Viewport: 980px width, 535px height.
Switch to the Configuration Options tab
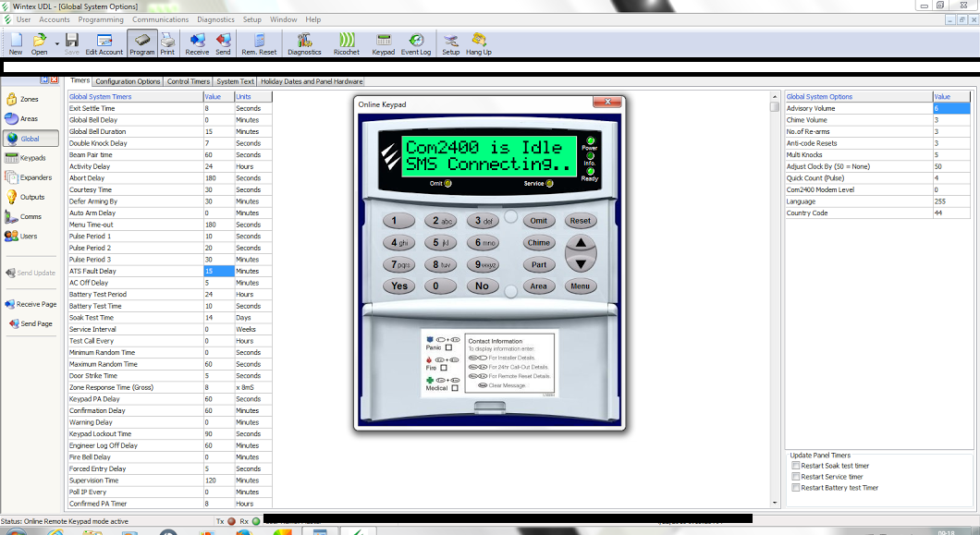(128, 81)
